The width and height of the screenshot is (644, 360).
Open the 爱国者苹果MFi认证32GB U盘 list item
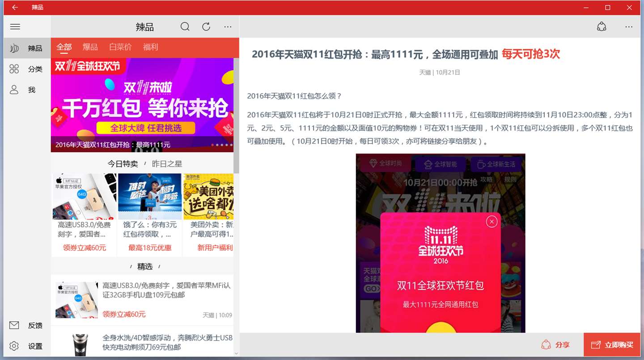tap(142, 300)
